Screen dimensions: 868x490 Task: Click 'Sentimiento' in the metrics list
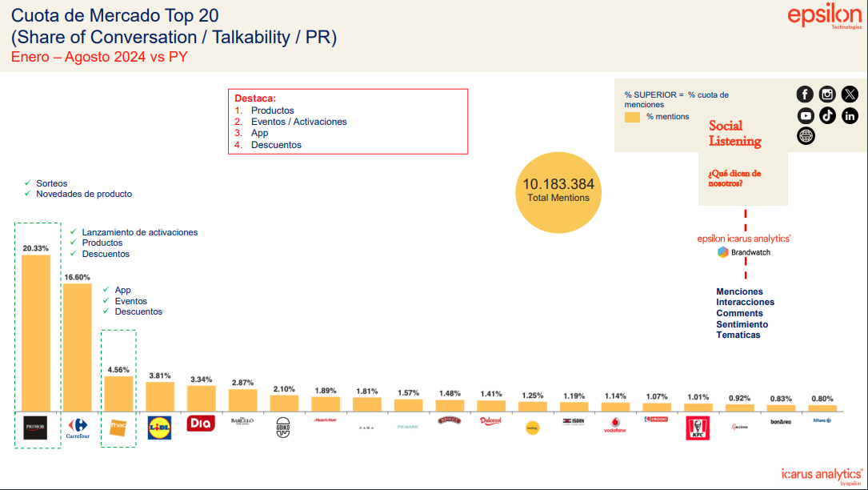pyautogui.click(x=742, y=324)
